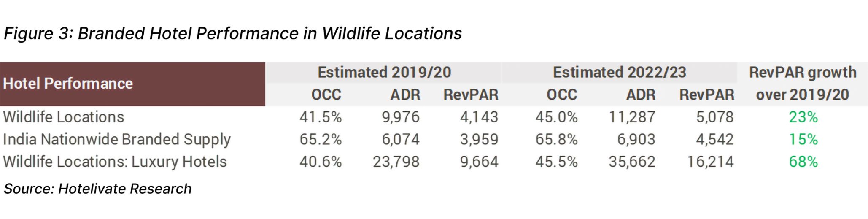
Task: Click the RevPAR growth over 2019/20 header
Action: pyautogui.click(x=803, y=84)
